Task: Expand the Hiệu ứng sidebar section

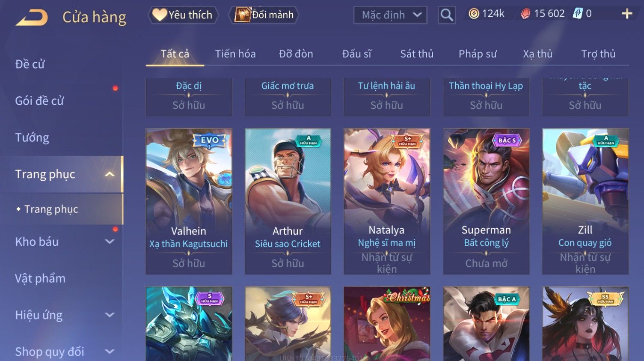Action: [x=110, y=315]
